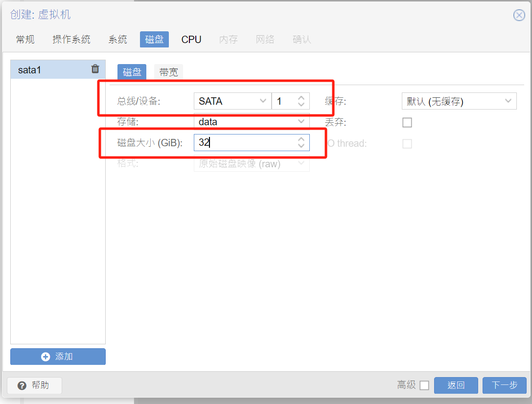Enable the 丢弃 (Discard) checkbox

[407, 122]
